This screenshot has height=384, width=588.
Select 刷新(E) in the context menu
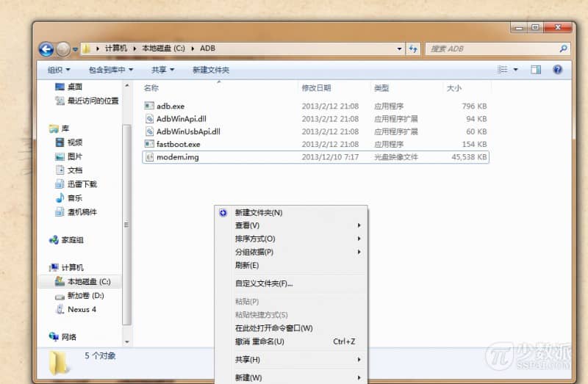(x=247, y=265)
